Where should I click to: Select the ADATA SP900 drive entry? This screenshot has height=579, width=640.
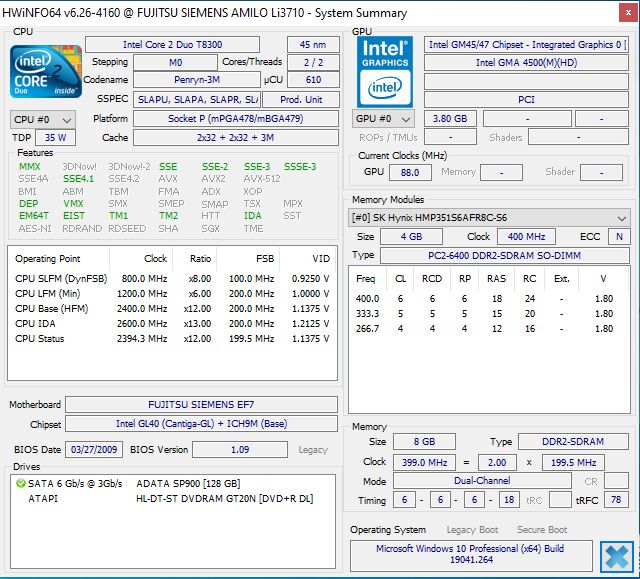click(173, 484)
